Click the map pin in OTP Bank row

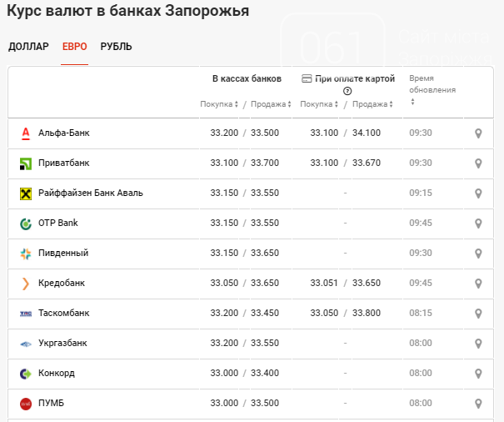pos(478,224)
